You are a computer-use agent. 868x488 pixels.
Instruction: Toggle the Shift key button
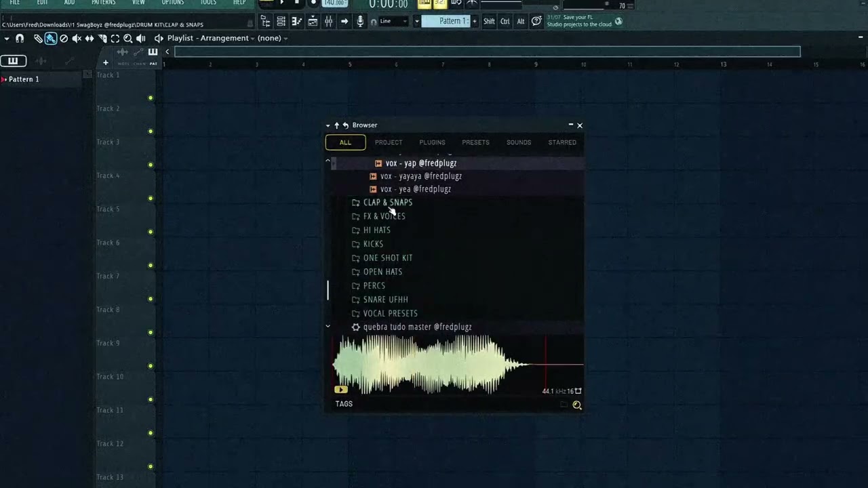(489, 21)
